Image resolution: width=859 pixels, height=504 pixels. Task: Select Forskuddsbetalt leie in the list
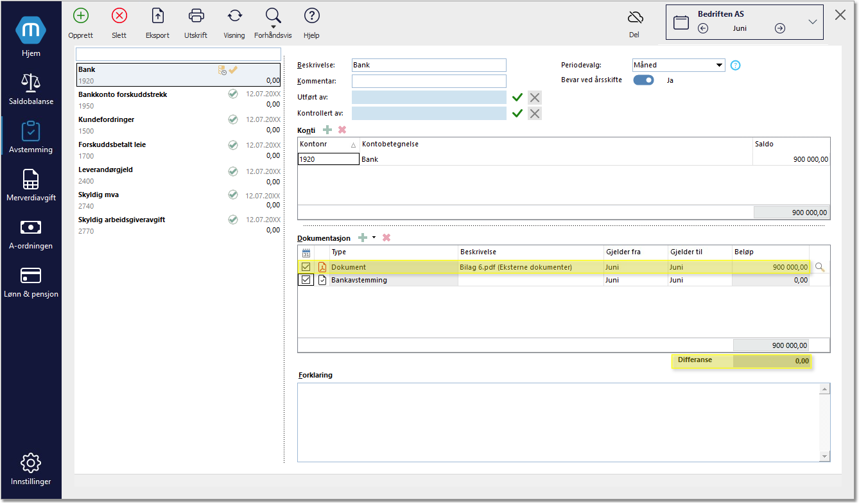point(178,150)
